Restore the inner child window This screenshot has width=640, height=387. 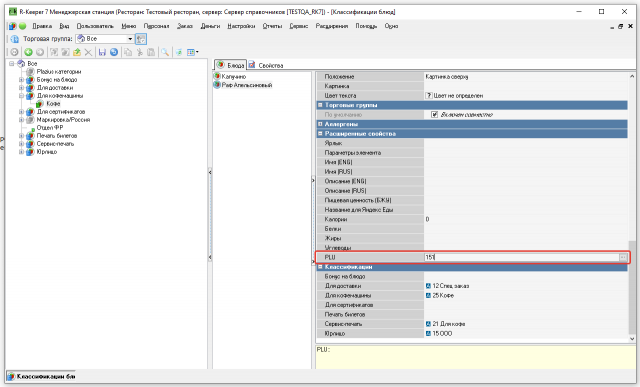(x=620, y=26)
